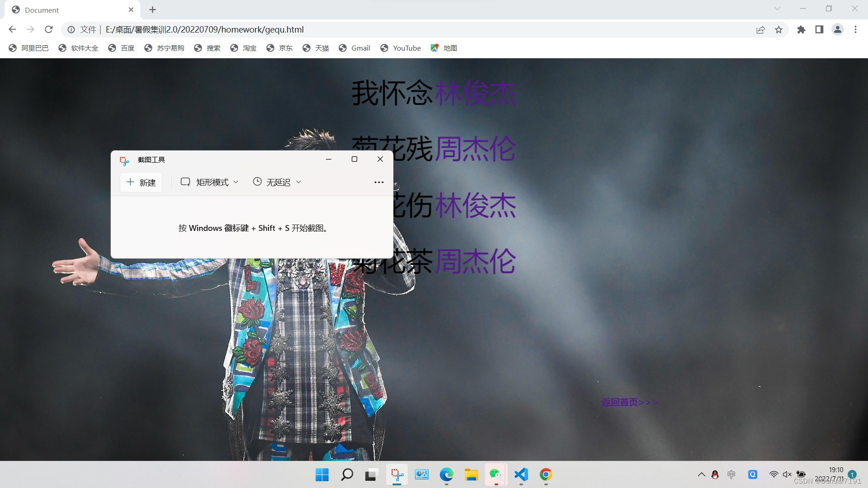The image size is (868, 488).
Task: Open the YouTube bookmark
Action: (x=401, y=48)
